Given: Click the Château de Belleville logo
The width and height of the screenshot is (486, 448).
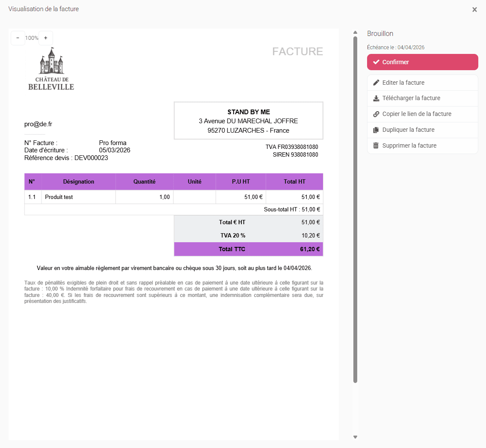Looking at the screenshot, I should (51, 69).
